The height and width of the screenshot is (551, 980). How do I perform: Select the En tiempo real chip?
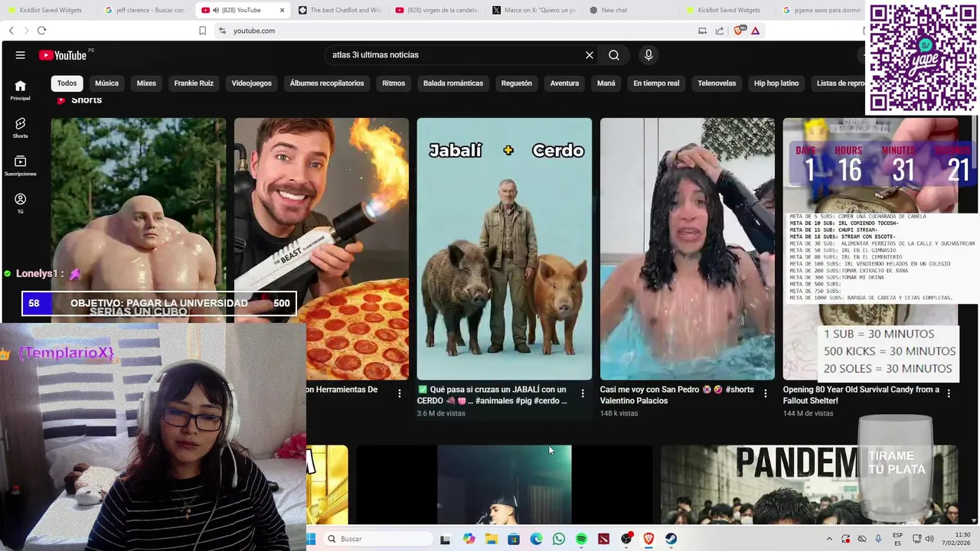(656, 83)
